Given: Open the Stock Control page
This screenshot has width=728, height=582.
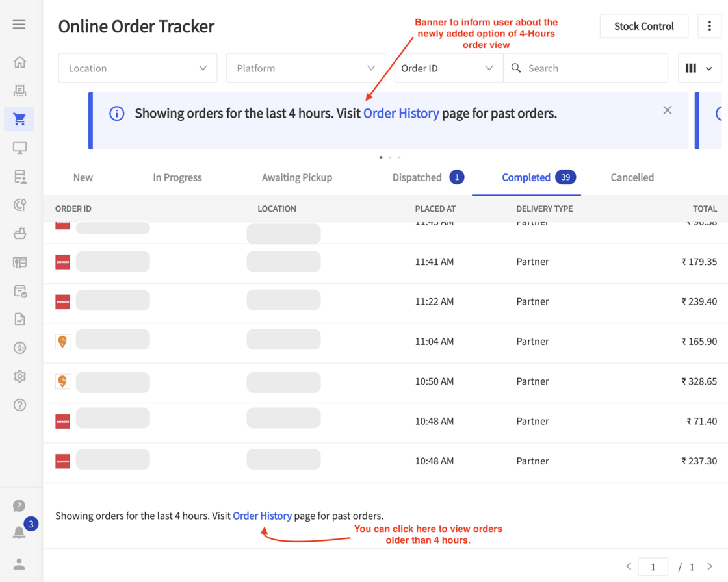Looking at the screenshot, I should (643, 26).
